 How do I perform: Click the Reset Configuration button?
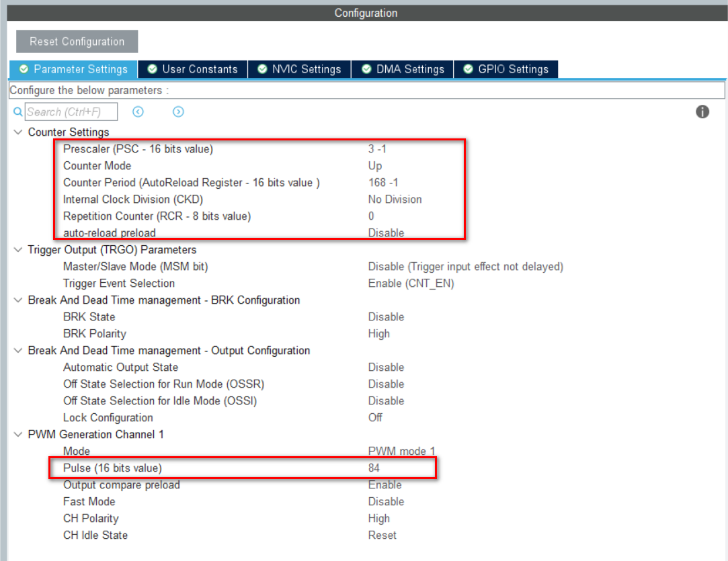point(76,41)
